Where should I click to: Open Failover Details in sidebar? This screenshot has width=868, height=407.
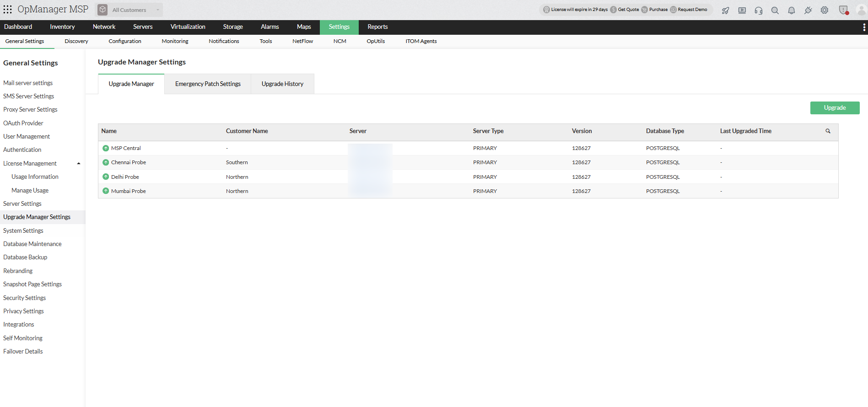point(23,352)
